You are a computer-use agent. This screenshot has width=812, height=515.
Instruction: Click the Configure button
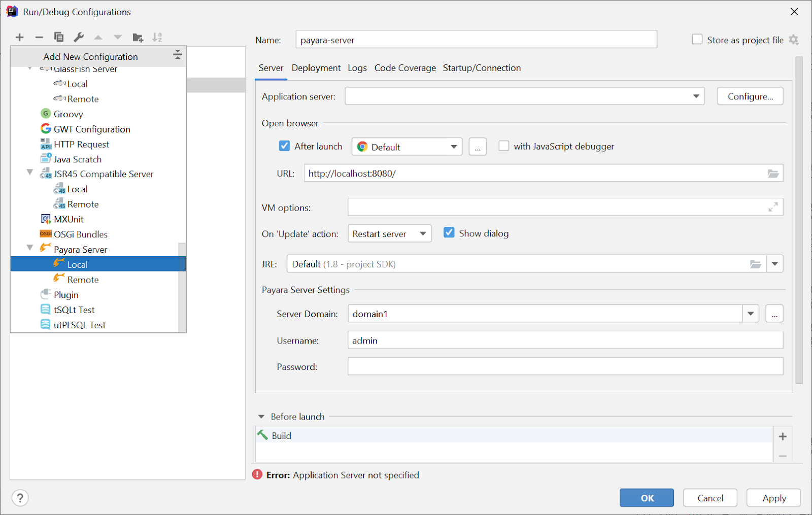(750, 96)
